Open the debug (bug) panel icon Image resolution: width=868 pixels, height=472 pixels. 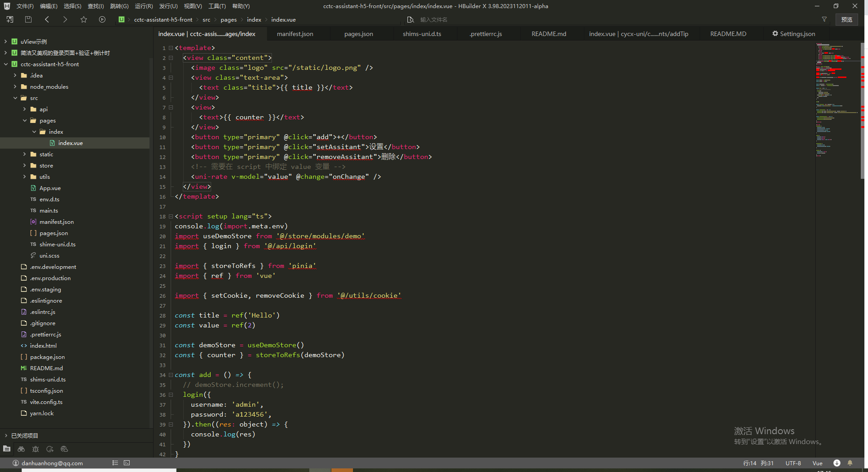coord(36,449)
